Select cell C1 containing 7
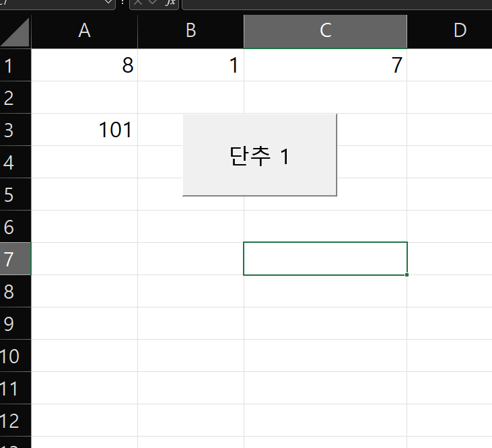The height and width of the screenshot is (448, 492). tap(325, 65)
